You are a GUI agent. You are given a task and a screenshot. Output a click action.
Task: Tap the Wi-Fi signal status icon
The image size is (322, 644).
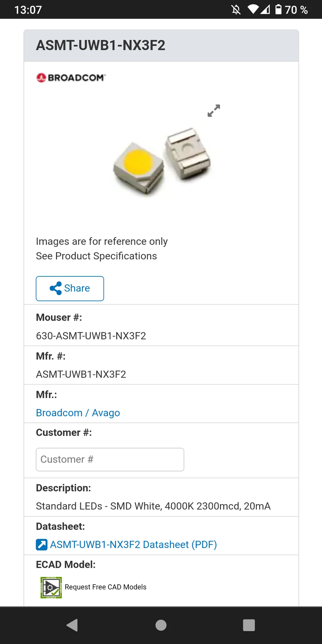point(253,9)
